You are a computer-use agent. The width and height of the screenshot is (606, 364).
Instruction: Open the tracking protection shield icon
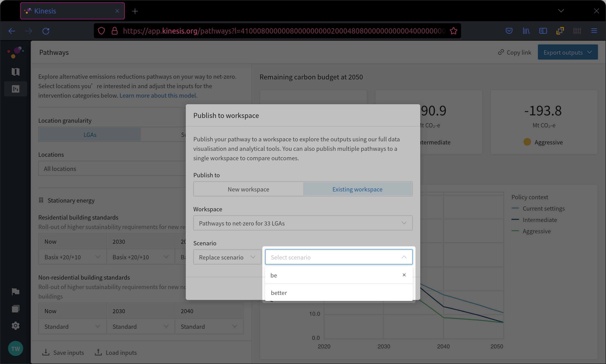pos(101,31)
